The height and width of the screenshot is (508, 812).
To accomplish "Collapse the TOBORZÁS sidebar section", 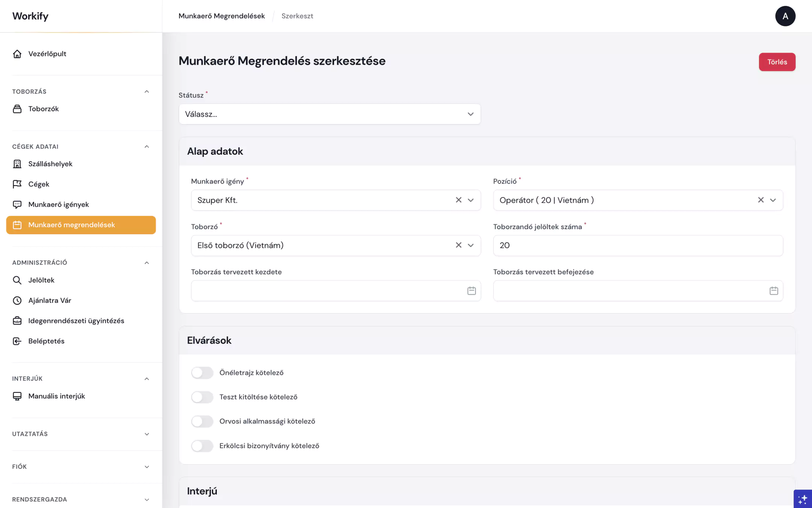I will coord(147,91).
